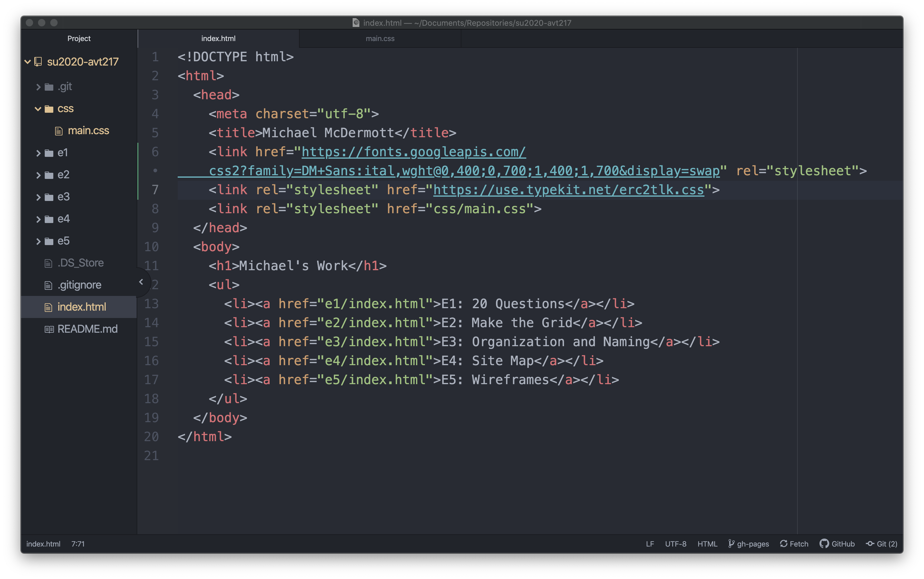Click the .DS_Store file icon
Screen dimensions: 924x579
click(x=48, y=263)
